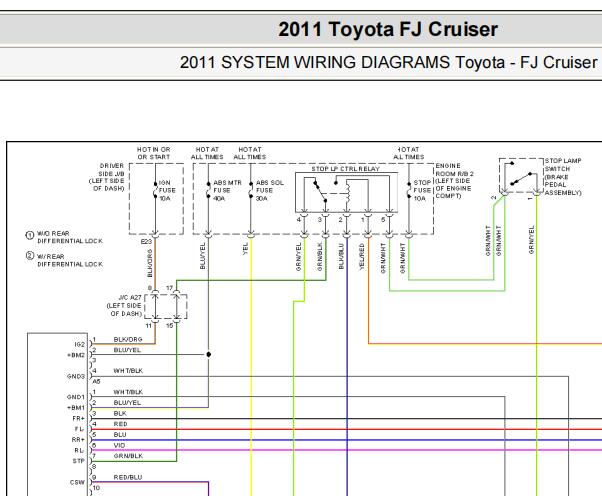The height and width of the screenshot is (496, 602).
Task: Click the 'E23' connector label
Action: pyautogui.click(x=146, y=241)
